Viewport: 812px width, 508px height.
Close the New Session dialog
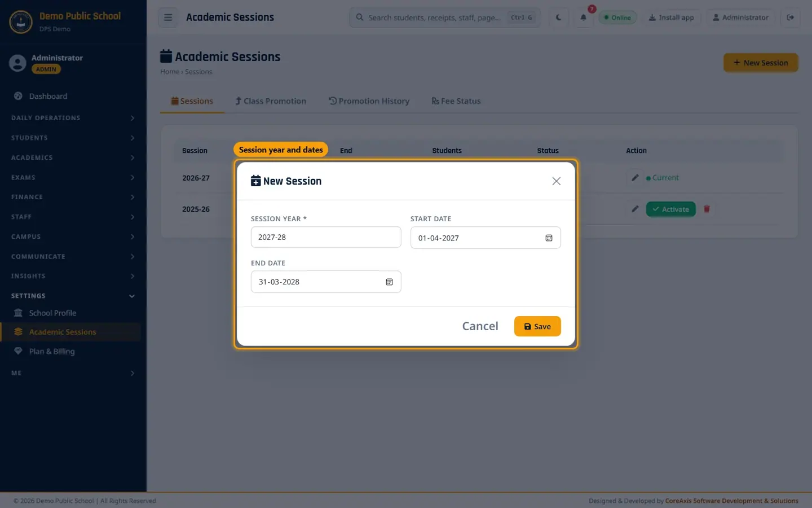click(x=557, y=181)
